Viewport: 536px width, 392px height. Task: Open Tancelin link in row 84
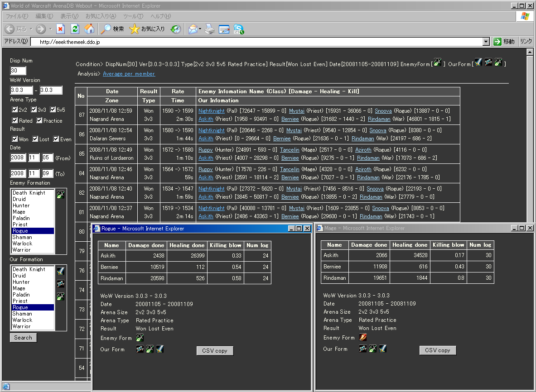click(290, 169)
